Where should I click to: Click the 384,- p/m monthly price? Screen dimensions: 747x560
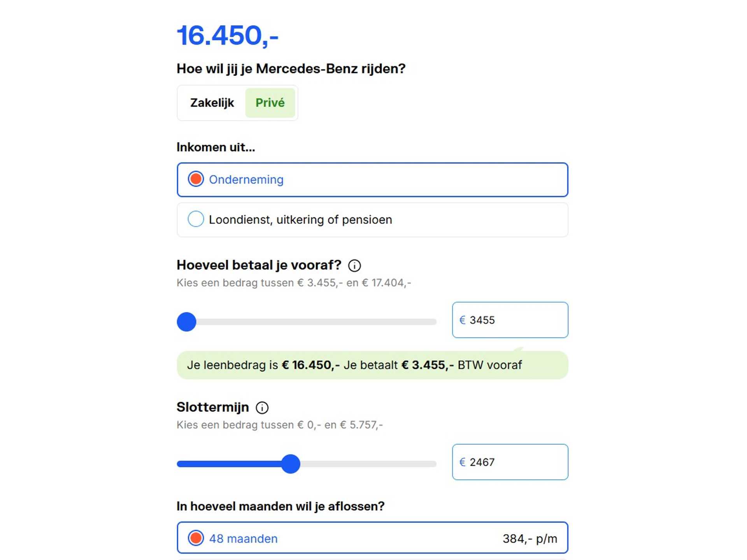coord(530,539)
